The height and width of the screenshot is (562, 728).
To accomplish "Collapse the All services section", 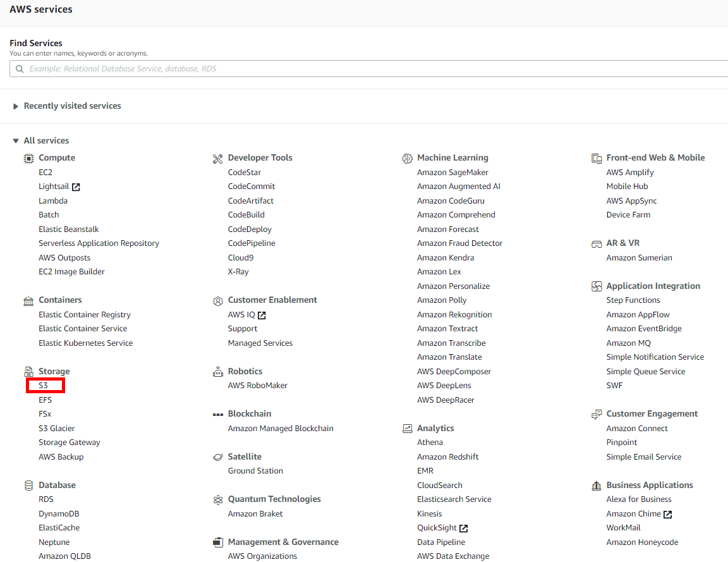I will [x=16, y=141].
